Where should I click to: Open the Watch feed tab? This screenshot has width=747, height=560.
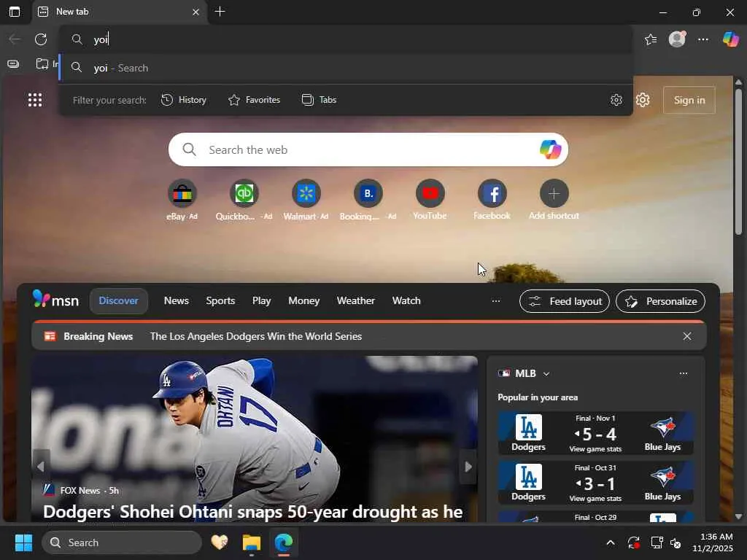(406, 301)
